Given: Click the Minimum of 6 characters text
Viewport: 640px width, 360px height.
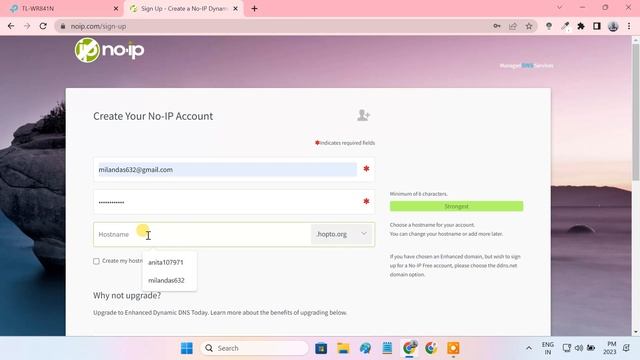Looking at the screenshot, I should (419, 194).
